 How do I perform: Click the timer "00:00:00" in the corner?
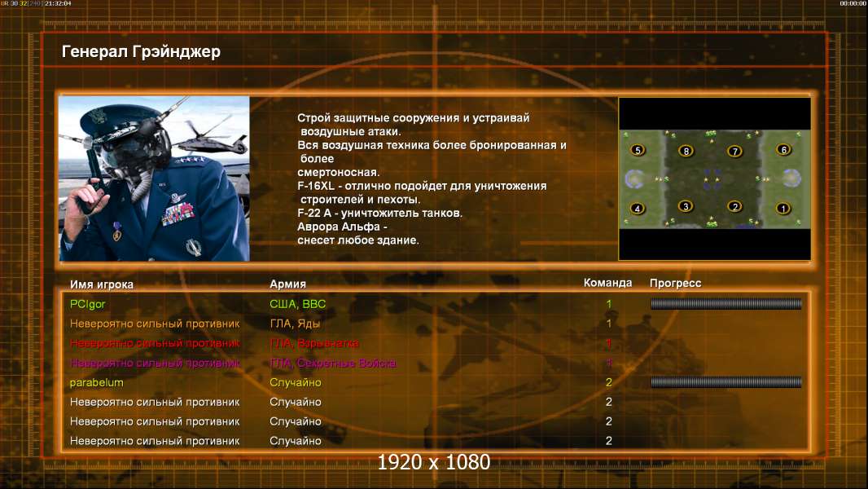point(853,3)
